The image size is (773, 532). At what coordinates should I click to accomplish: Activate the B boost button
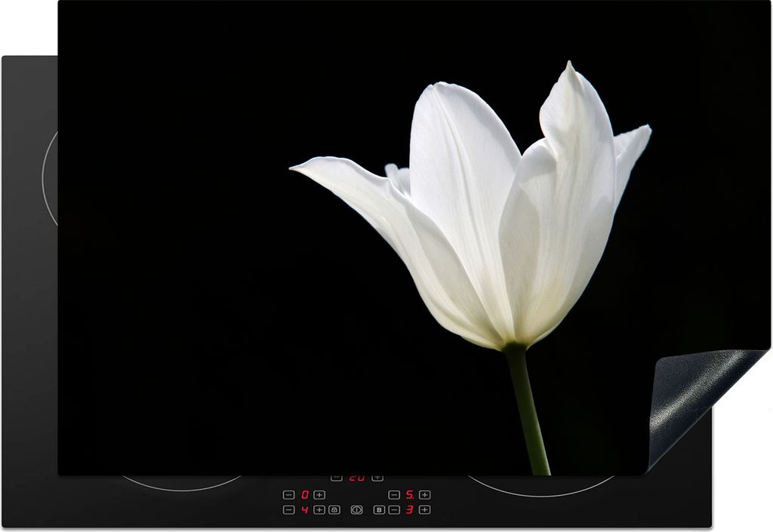tap(379, 510)
